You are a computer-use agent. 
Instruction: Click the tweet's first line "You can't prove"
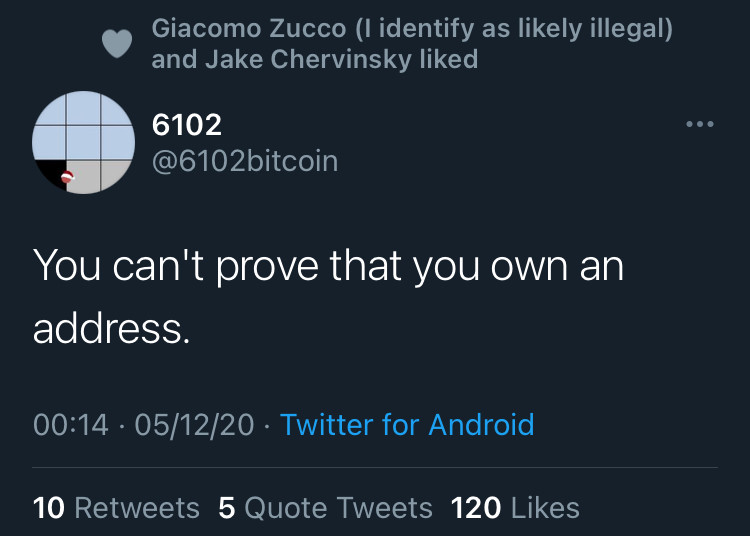point(176,266)
